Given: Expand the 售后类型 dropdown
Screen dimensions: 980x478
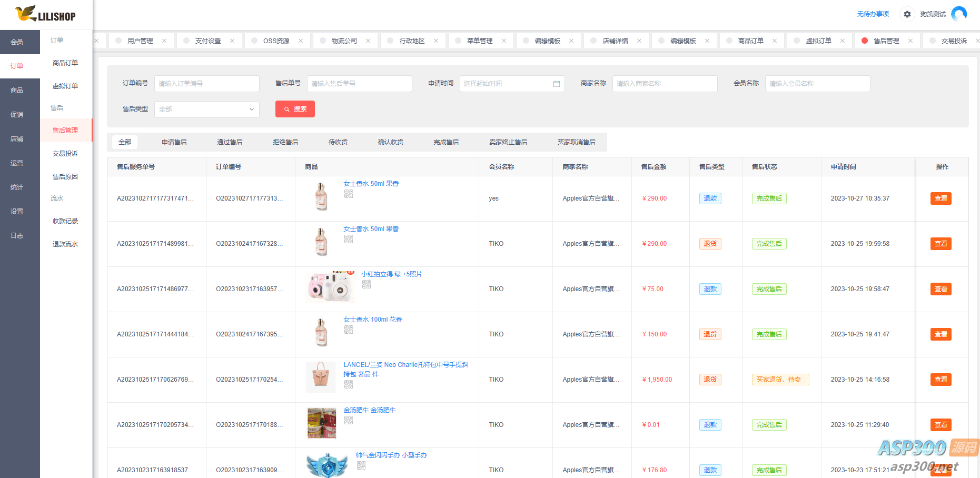Looking at the screenshot, I should pos(206,109).
